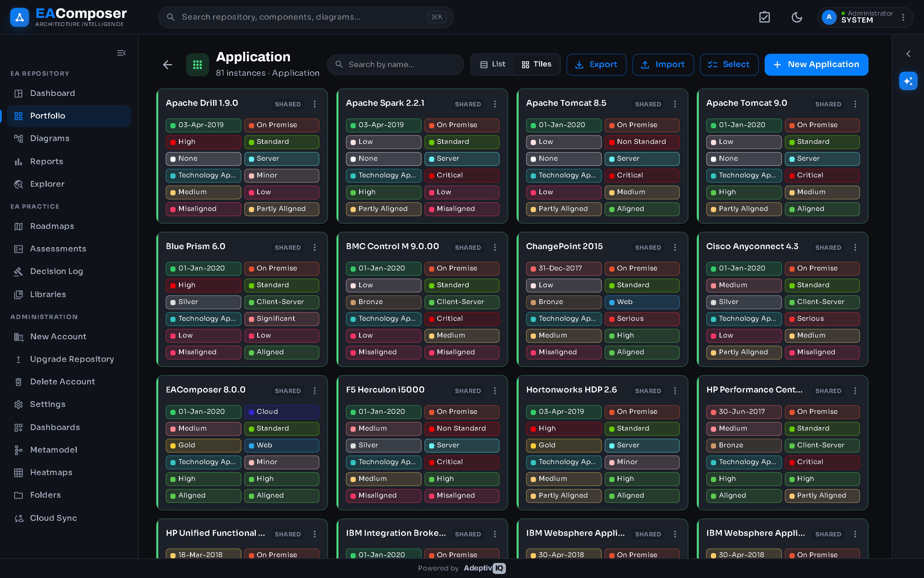The width and height of the screenshot is (924, 578).
Task: Click the Cloud Sync icon
Action: tap(18, 518)
